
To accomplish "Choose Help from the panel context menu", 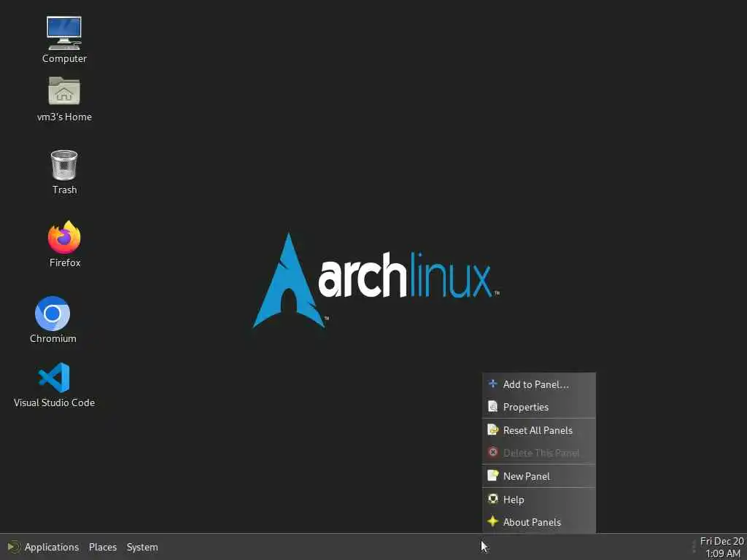I will coord(539,499).
